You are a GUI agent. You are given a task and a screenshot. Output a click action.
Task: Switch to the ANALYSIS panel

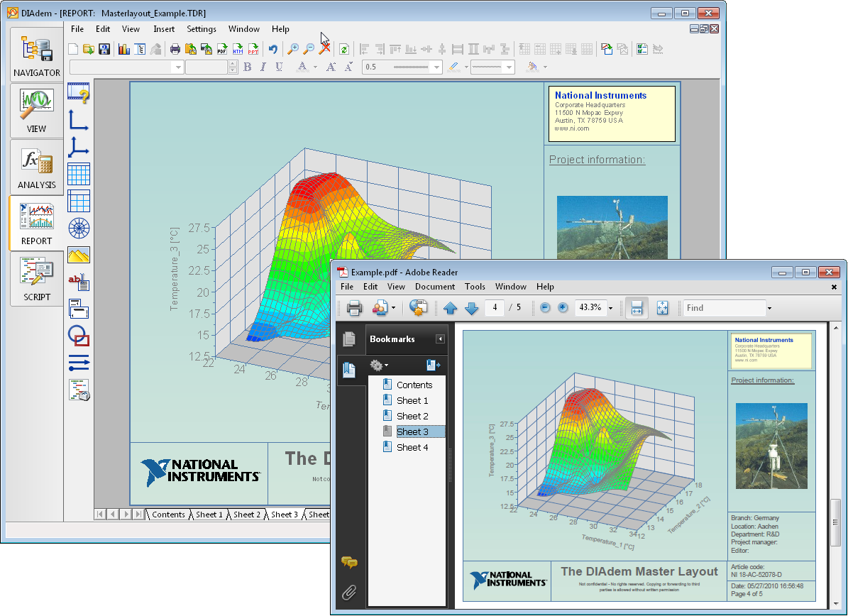point(36,167)
